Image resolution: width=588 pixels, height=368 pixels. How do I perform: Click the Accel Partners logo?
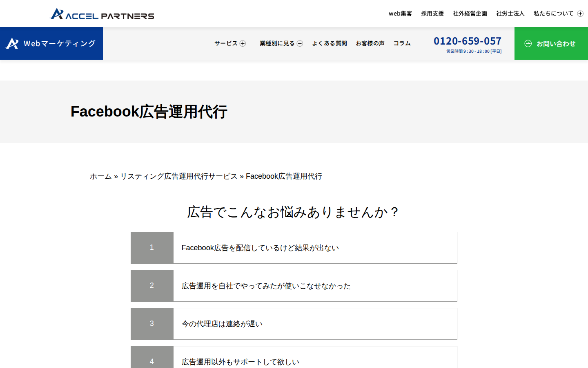[x=102, y=14]
